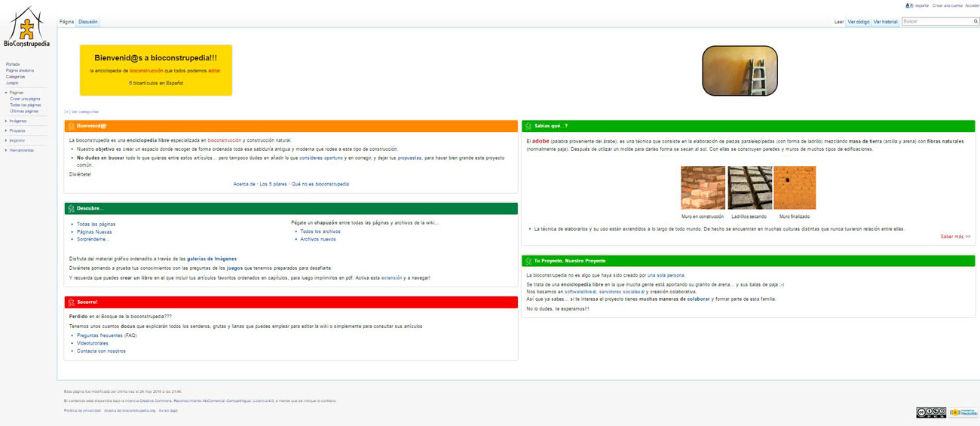Collapse the Páginas sidebar section
This screenshot has height=426, width=980.
pyautogui.click(x=7, y=93)
